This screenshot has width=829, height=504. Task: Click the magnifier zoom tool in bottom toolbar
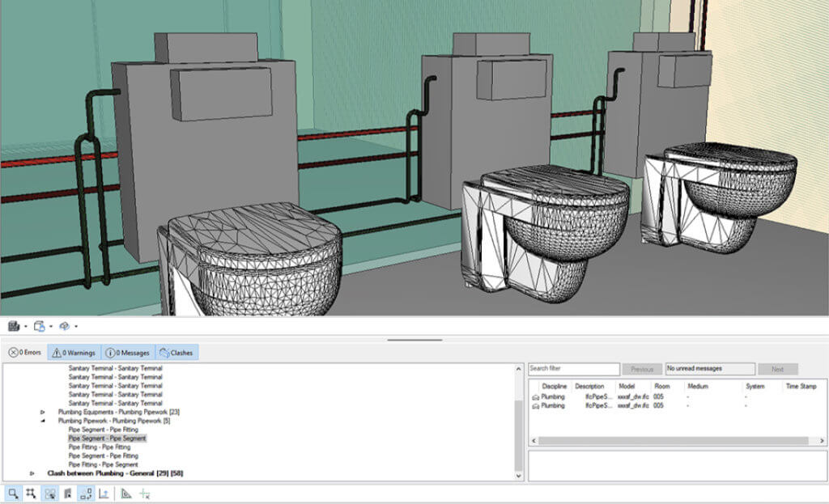(13, 493)
